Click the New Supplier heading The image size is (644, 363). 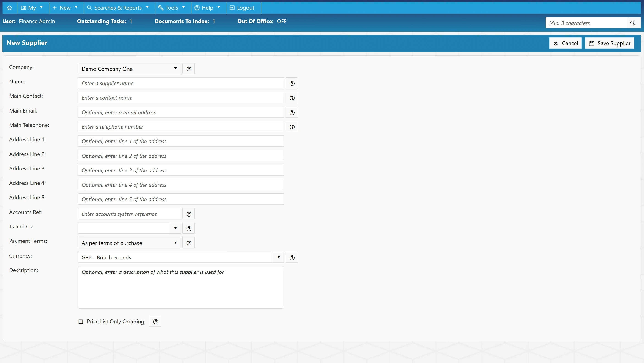(27, 43)
